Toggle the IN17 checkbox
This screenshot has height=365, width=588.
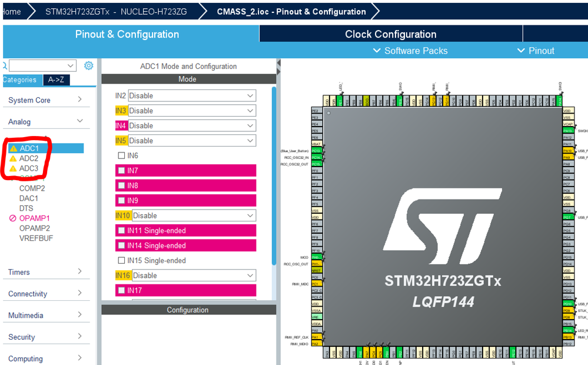click(121, 290)
